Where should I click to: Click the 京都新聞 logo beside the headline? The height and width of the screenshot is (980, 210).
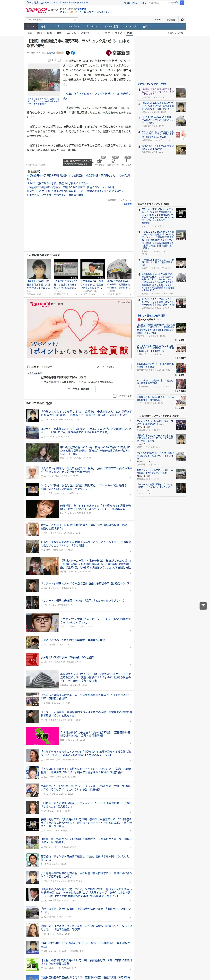(x=118, y=53)
